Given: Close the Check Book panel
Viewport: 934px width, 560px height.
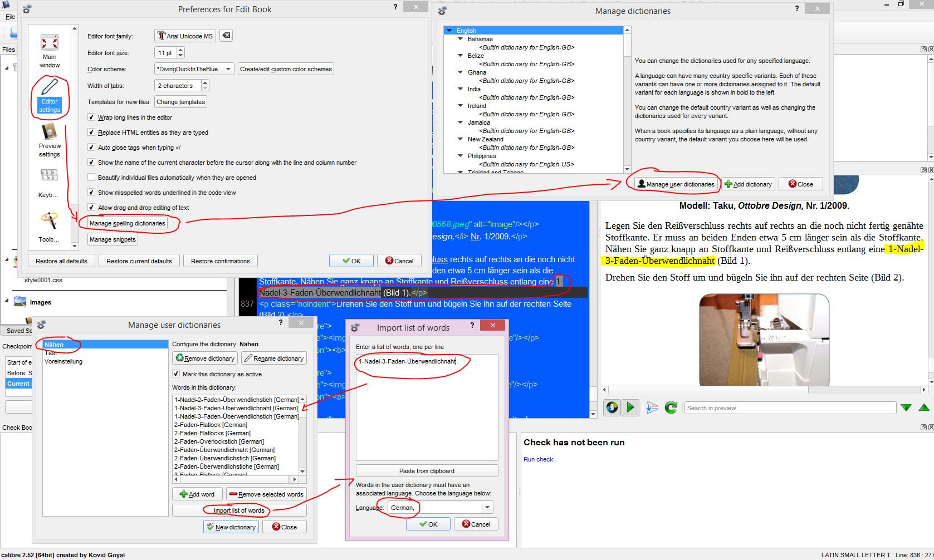Looking at the screenshot, I should click(930, 428).
